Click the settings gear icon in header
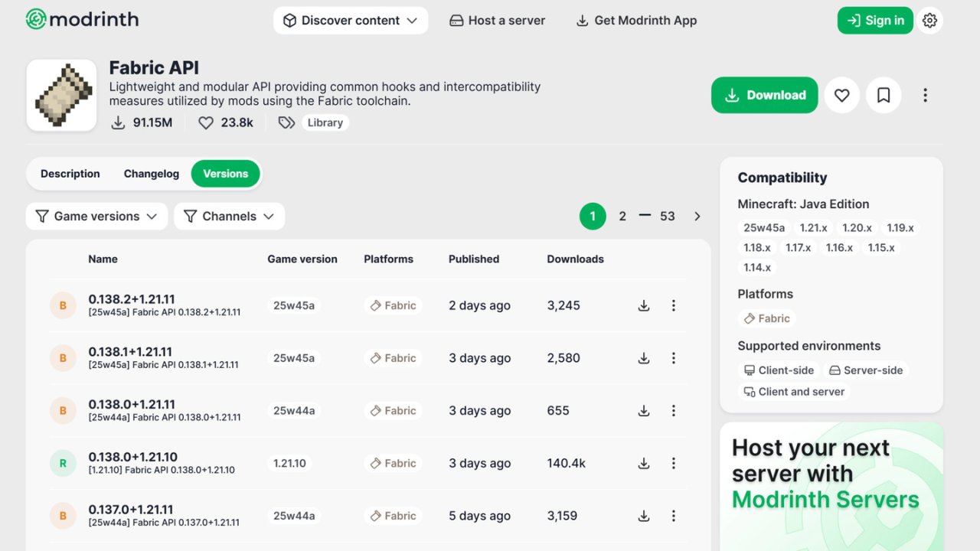 [929, 21]
